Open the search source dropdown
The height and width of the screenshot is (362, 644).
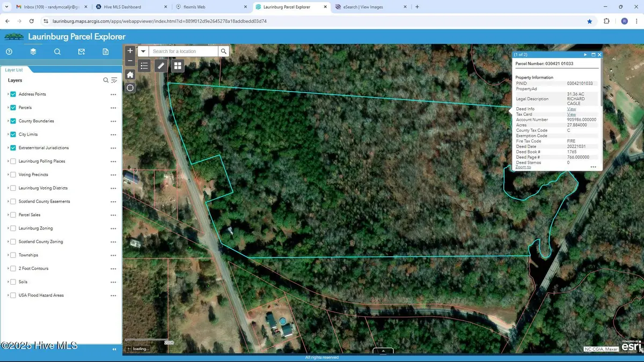pos(143,51)
